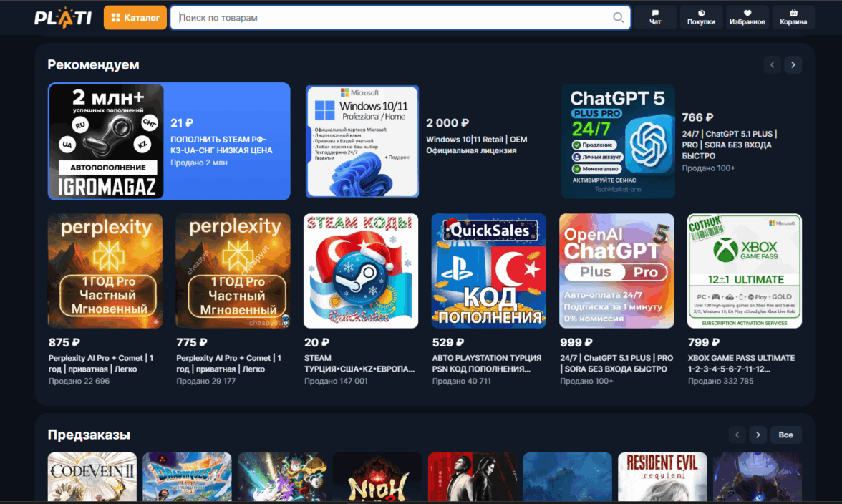
Task: Open the QuickSales PlayStation Турция code item
Action: click(x=488, y=271)
